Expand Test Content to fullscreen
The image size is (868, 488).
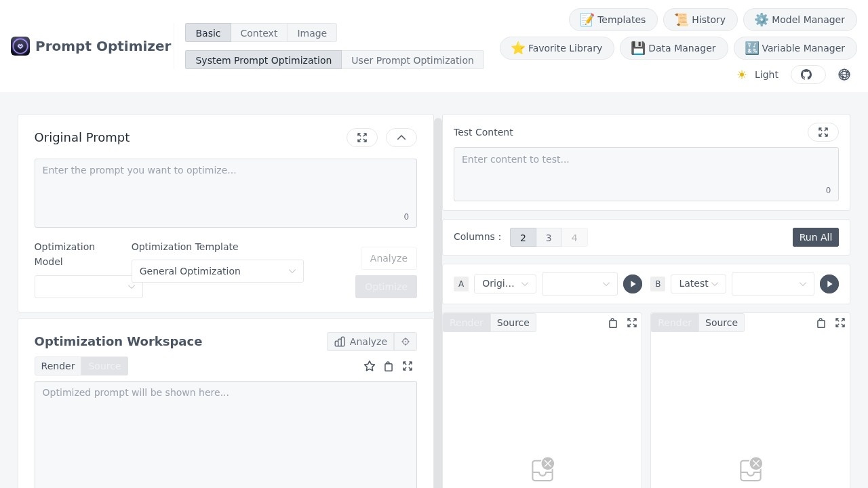pyautogui.click(x=823, y=132)
